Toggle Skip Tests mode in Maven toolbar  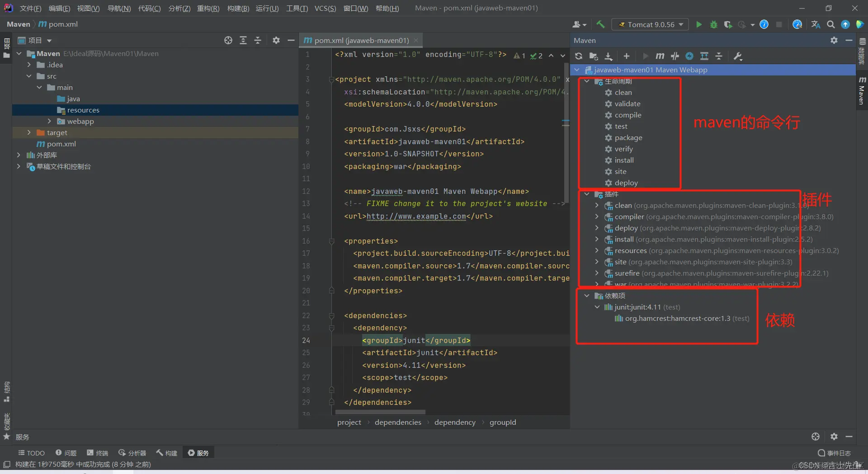689,56
